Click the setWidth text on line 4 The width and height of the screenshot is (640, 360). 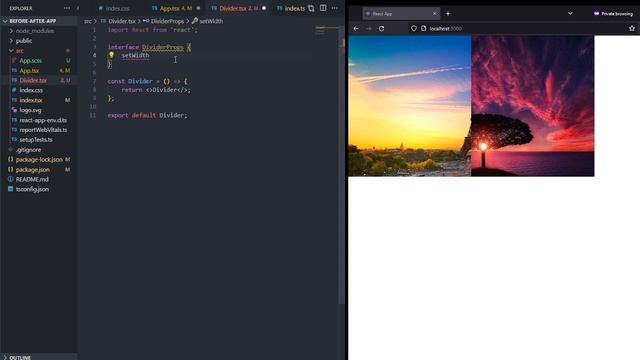[135, 56]
